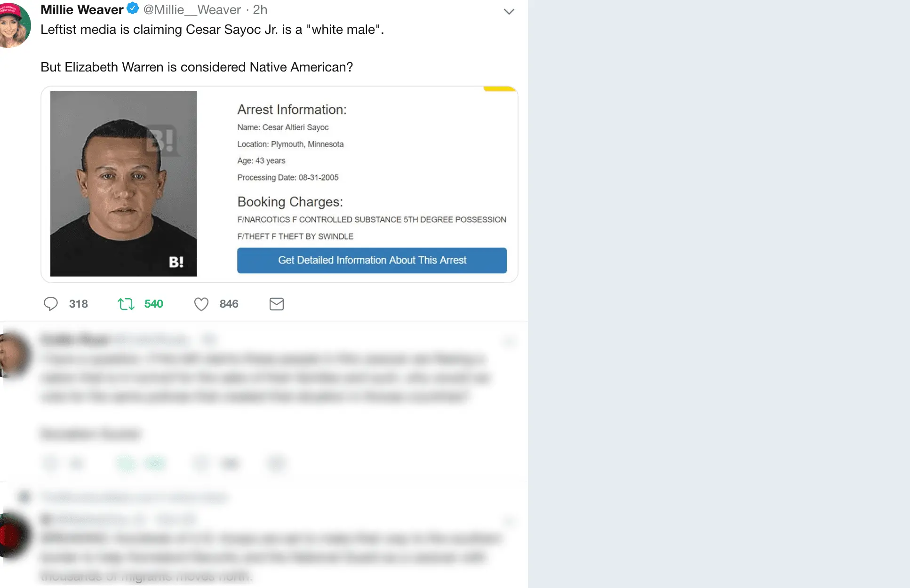This screenshot has width=910, height=588.
Task: Click the envelope direct message icon
Action: pos(277,304)
